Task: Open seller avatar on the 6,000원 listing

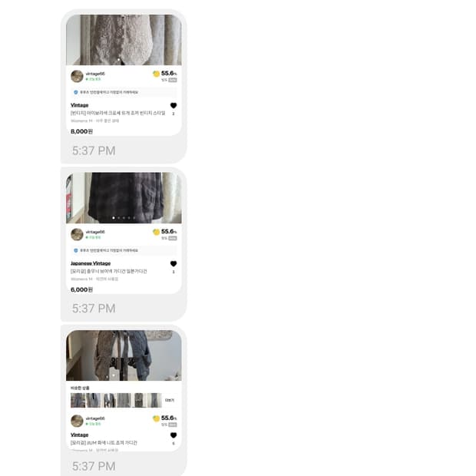Action: pos(77,234)
